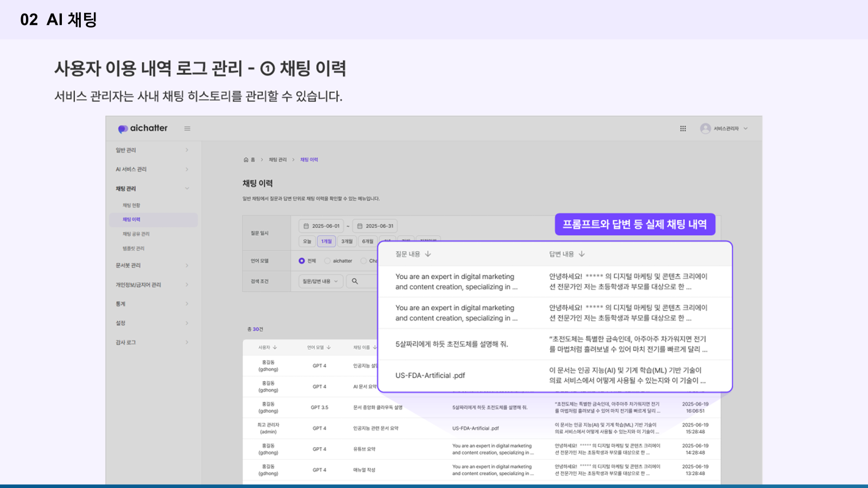Sort by 사용자 column arrow icon
The height and width of the screenshot is (488, 868).
(275, 348)
